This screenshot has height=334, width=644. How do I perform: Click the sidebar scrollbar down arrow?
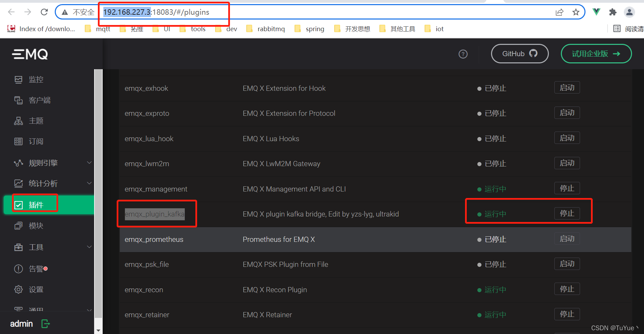[98, 331]
